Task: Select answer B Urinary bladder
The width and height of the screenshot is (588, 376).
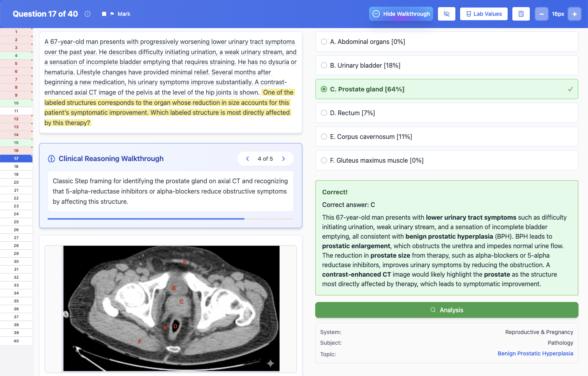Action: 447,65
